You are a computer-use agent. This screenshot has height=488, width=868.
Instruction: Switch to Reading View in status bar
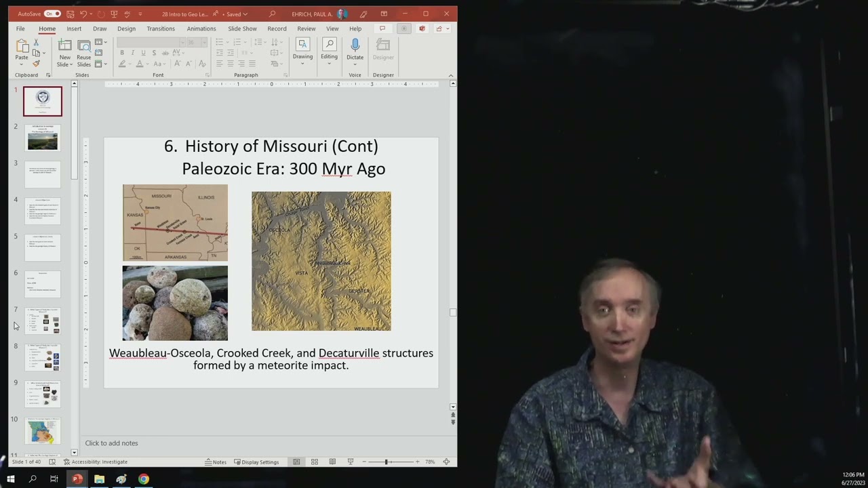[332, 462]
